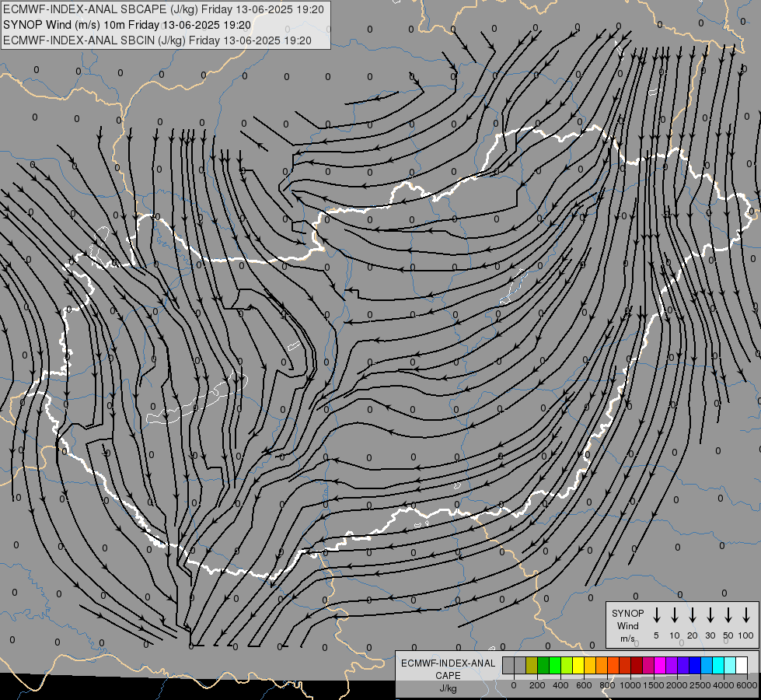The image size is (761, 700).
Task: Click the SYNOP Wind 10m title line
Action: (x=127, y=25)
